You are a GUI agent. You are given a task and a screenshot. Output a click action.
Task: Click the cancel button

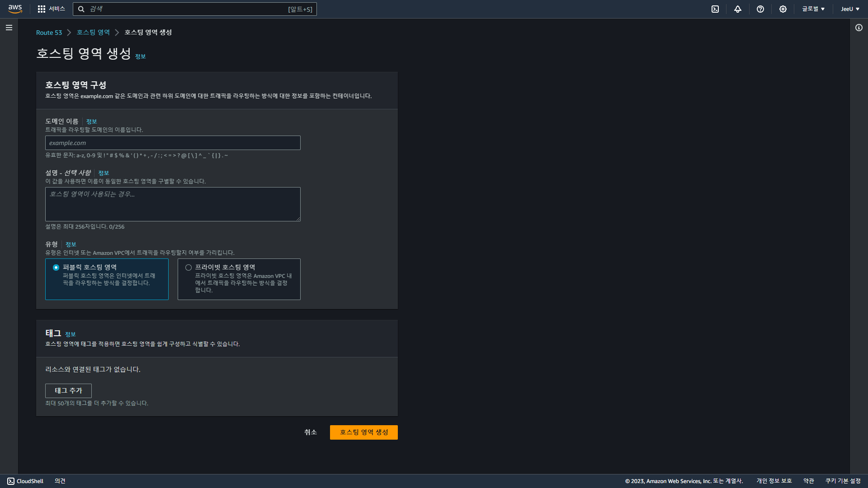pos(311,432)
